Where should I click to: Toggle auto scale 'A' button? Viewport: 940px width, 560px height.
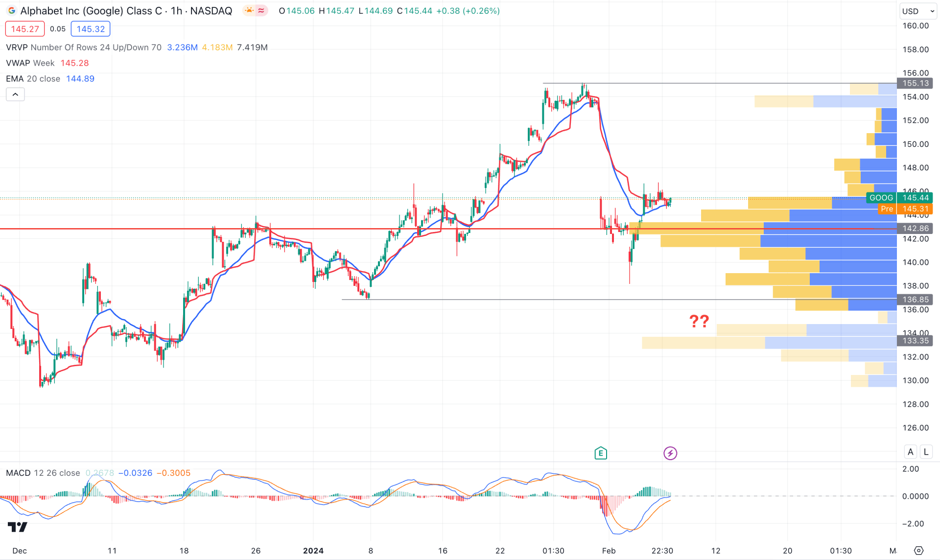tap(911, 452)
